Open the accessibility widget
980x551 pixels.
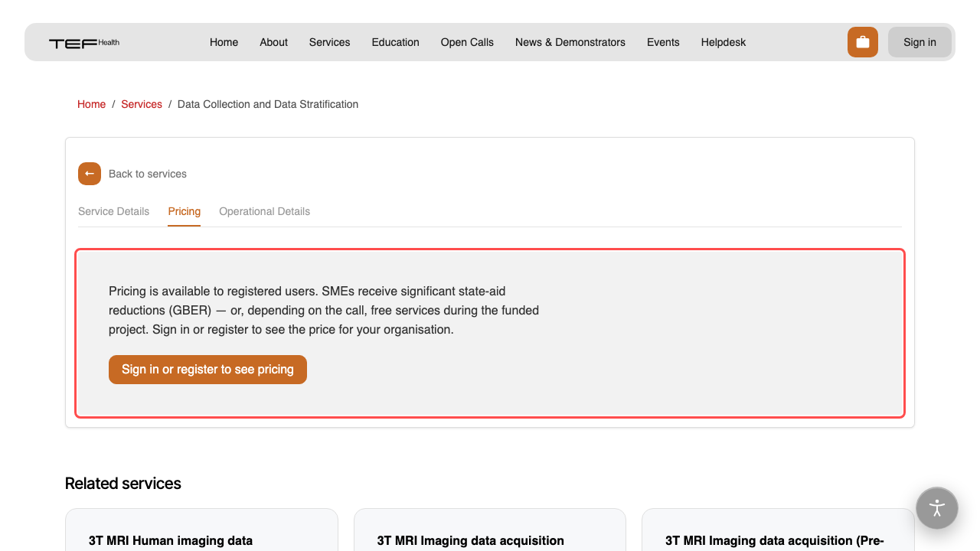tap(937, 508)
